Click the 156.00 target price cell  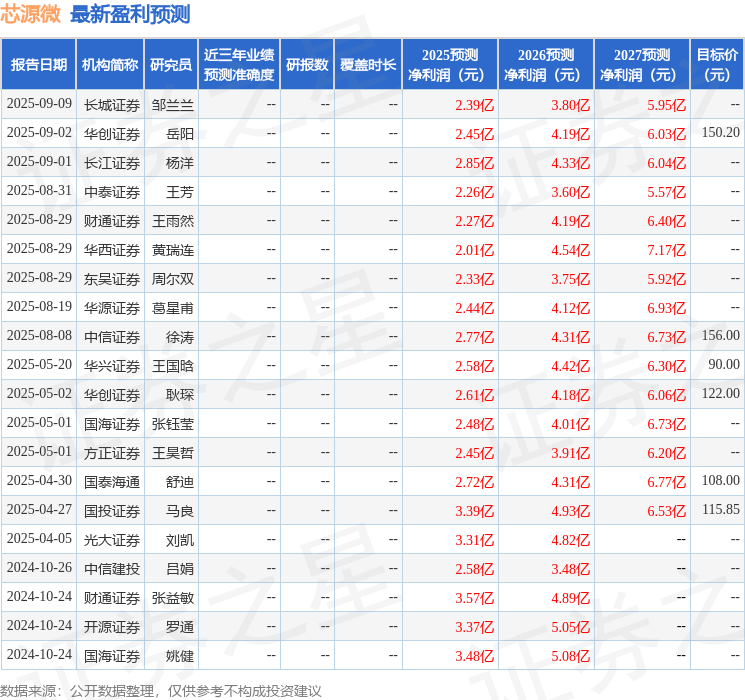tap(720, 337)
